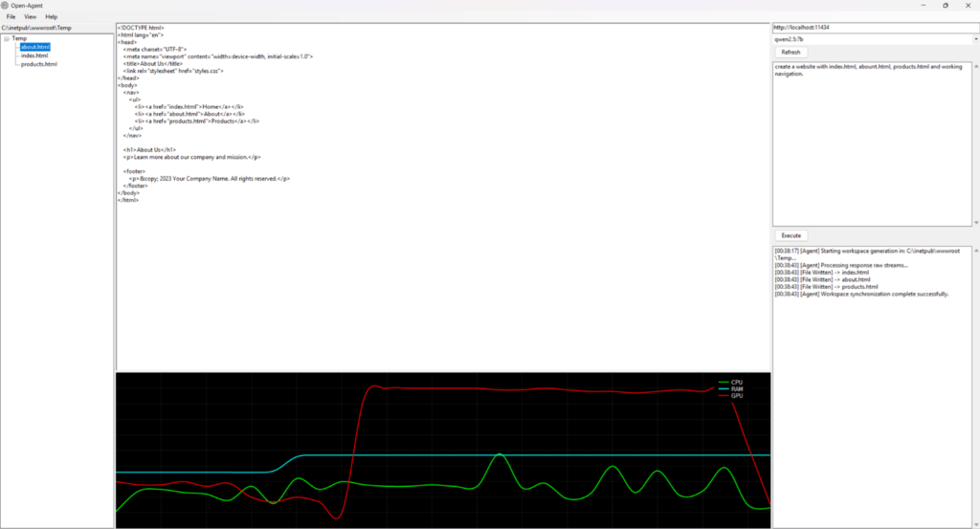Image resolution: width=980 pixels, height=529 pixels.
Task: Click the stylesheet link line in editor
Action: pyautogui.click(x=173, y=71)
